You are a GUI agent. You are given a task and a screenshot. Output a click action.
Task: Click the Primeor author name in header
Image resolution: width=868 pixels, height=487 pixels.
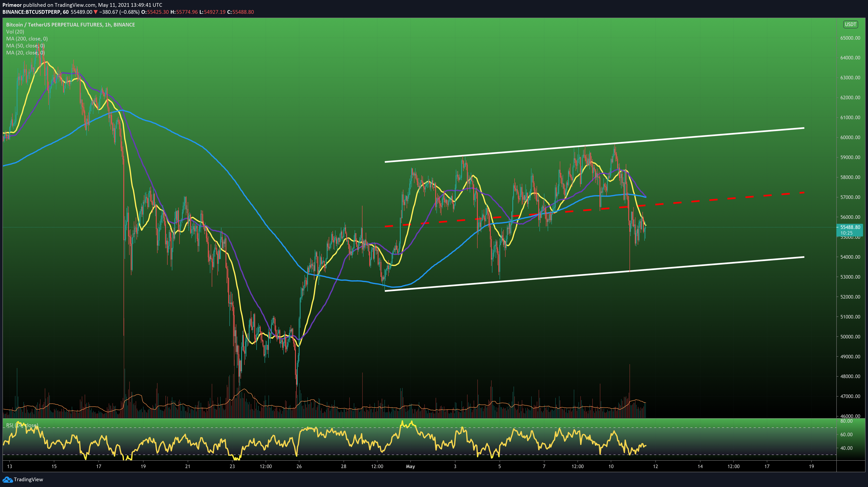12,5
